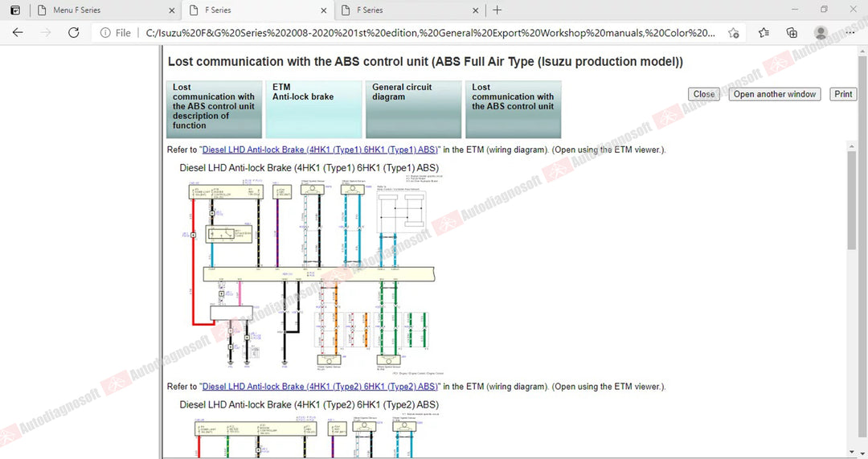Click outer page scrollbar up arrow
This screenshot has width=868, height=459.
(x=862, y=51)
